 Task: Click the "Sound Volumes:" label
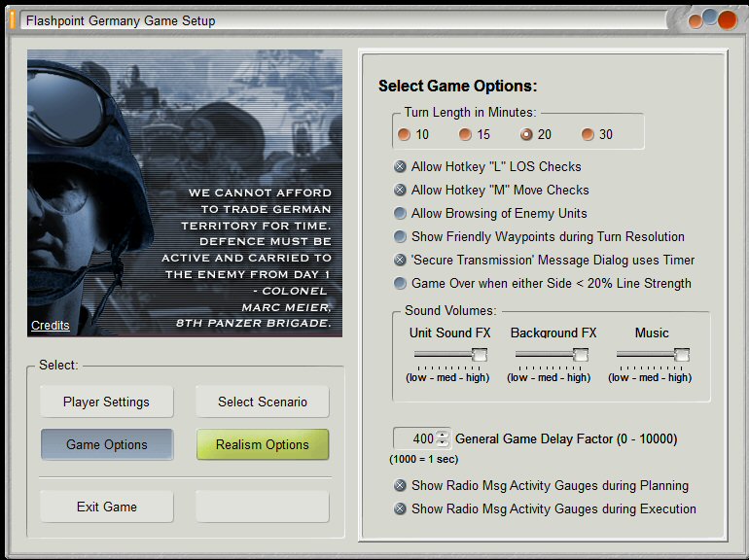tap(450, 311)
